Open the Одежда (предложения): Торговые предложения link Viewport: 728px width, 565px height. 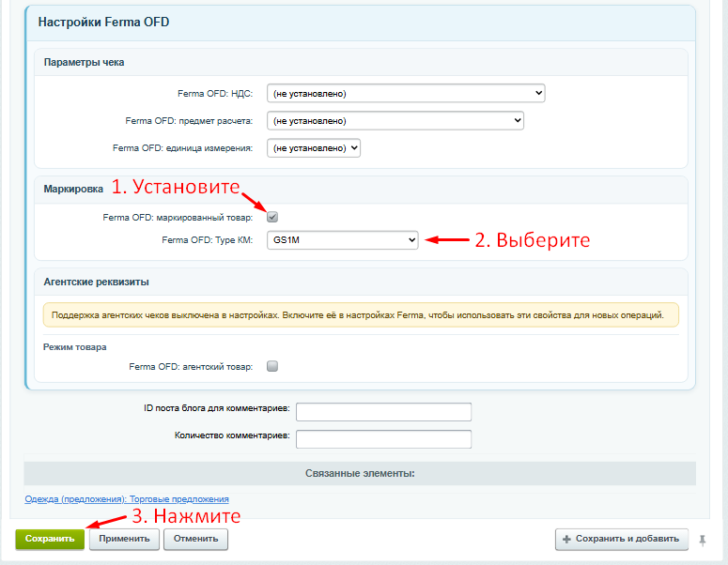[x=127, y=499]
